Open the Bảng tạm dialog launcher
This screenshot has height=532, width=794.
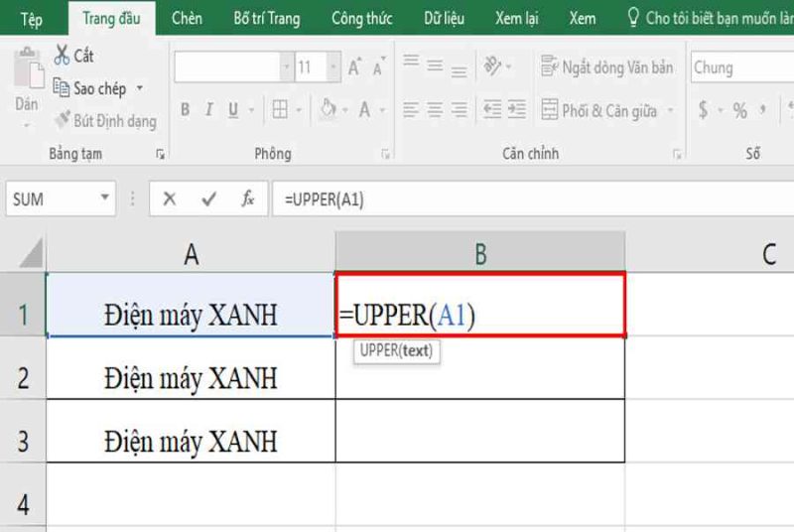click(160, 155)
